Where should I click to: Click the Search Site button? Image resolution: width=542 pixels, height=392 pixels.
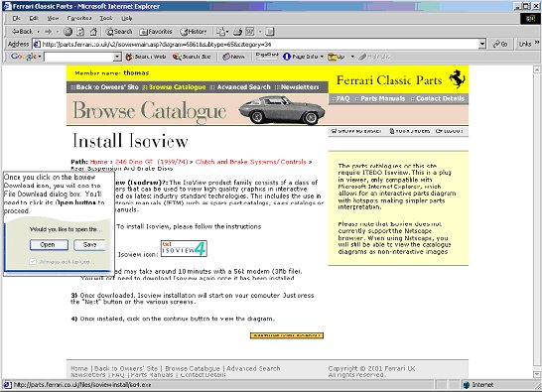[x=192, y=57]
